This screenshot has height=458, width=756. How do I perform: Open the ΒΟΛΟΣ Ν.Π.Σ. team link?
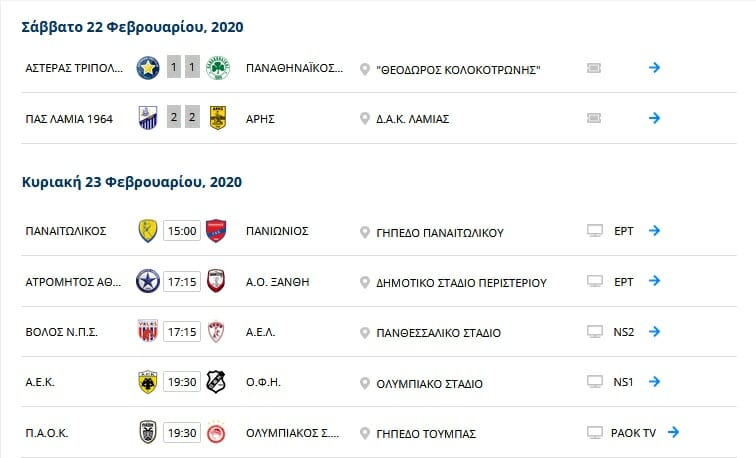pos(61,332)
